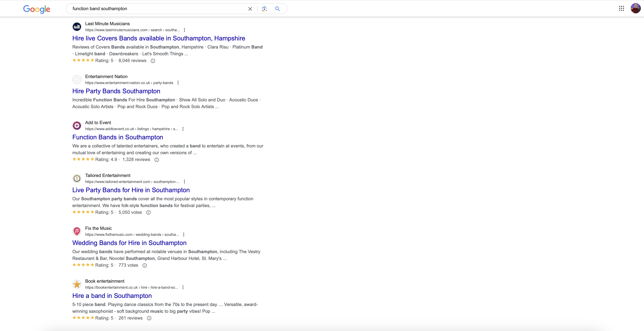Click the '261 reviews' text
644x331 pixels.
pyautogui.click(x=130, y=318)
